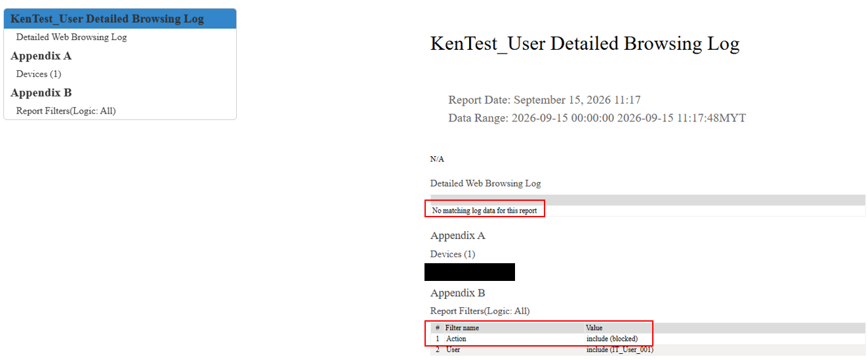Image resolution: width=868 pixels, height=361 pixels.
Task: Select the KenTest_User Detailed Browsing Log sidebar header
Action: pos(120,18)
